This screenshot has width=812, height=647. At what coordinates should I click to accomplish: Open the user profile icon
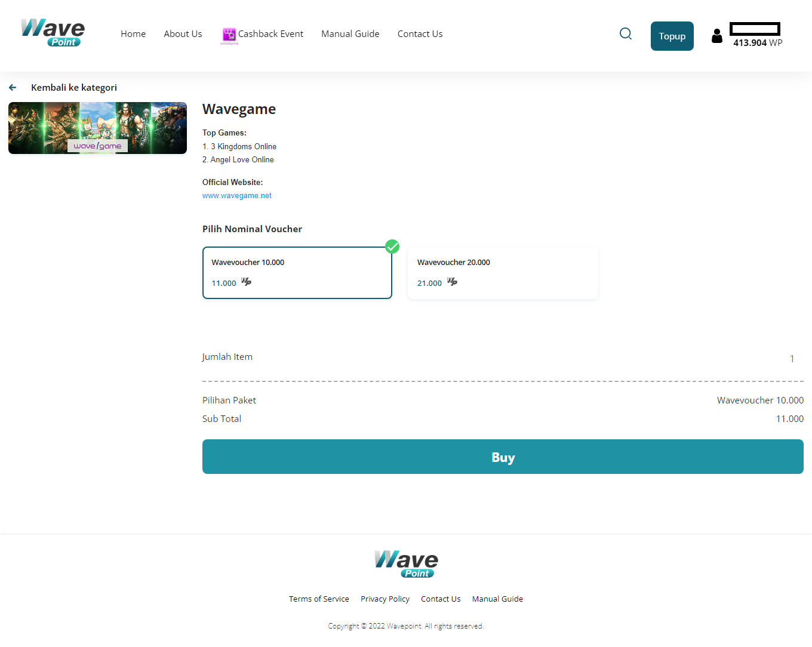[716, 36]
